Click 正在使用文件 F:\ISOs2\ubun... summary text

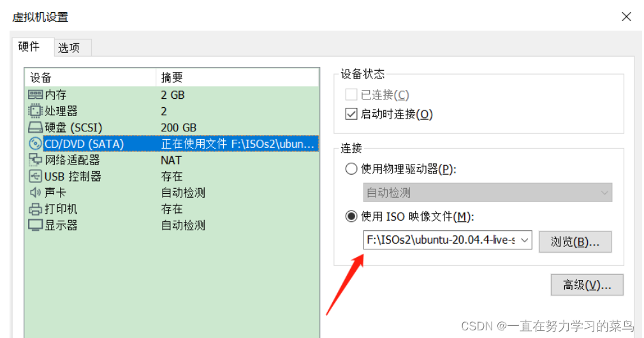tap(237, 143)
